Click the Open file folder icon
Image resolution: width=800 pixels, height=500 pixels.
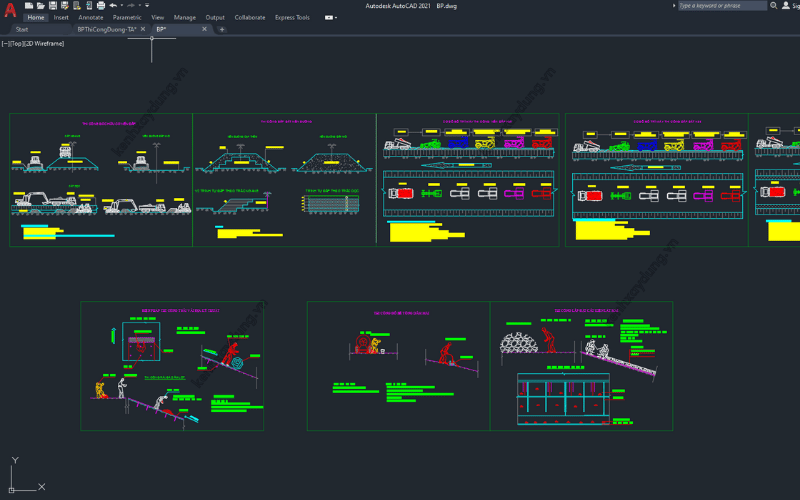click(41, 5)
